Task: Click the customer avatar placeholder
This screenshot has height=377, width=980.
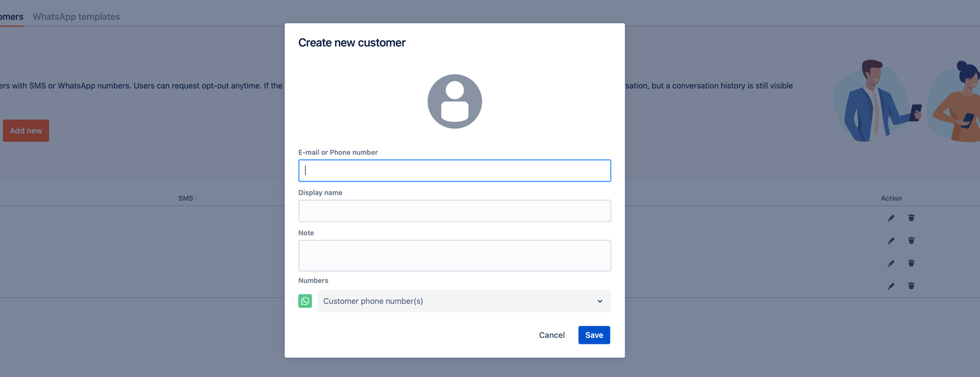Action: pos(454,101)
